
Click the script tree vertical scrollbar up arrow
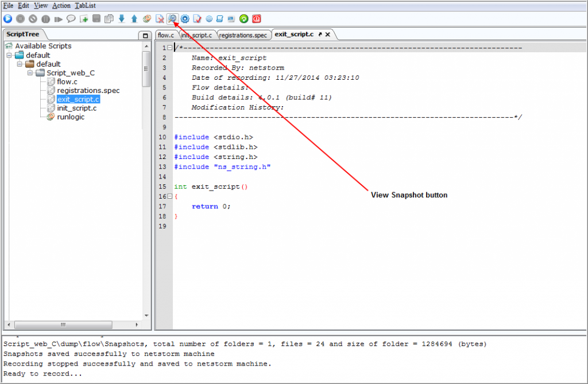146,46
